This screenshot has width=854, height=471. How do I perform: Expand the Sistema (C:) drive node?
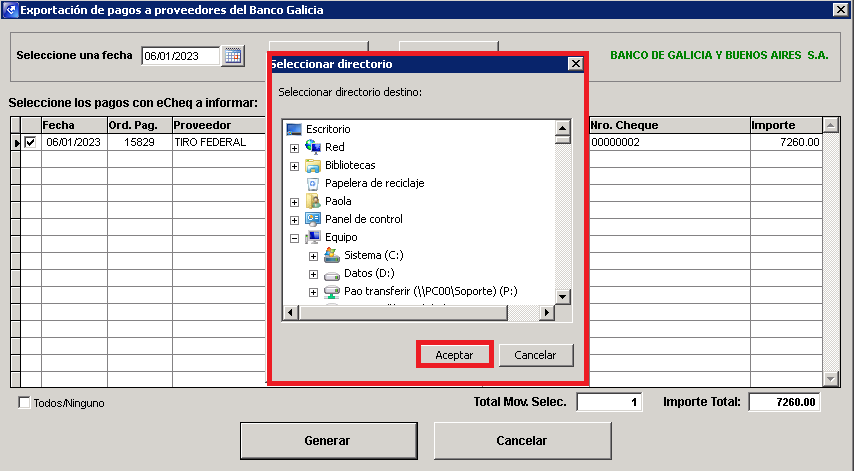click(x=313, y=256)
